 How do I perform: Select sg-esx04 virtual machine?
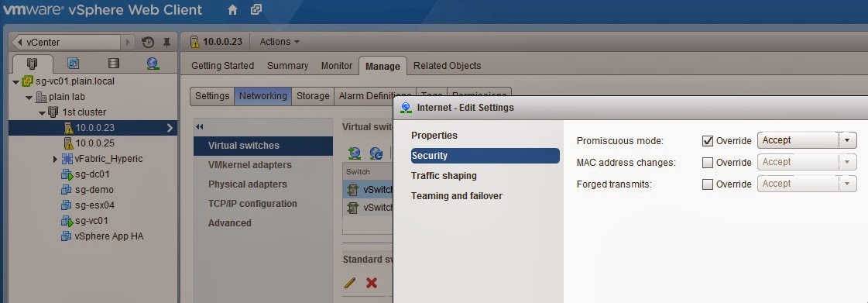[x=94, y=205]
